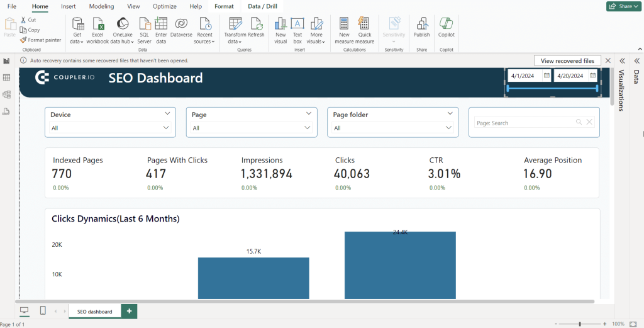Click the zoom in plus button

coord(604,324)
